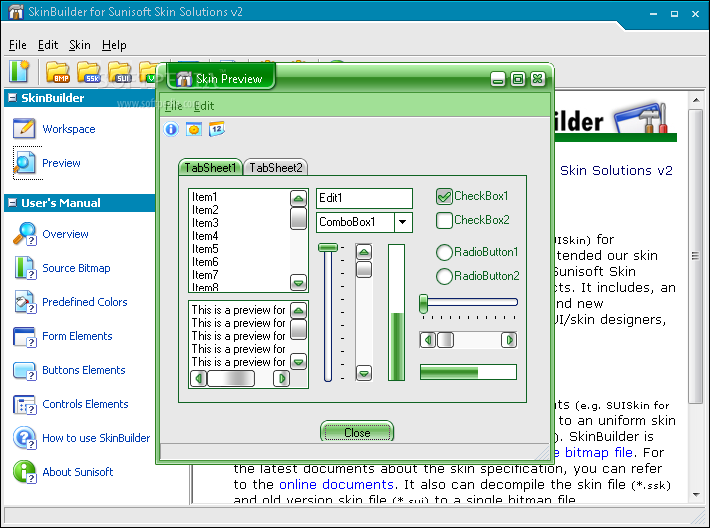Open BMP file via toolbar folder icon
Viewport: 710px width, 528px height.
[58, 72]
